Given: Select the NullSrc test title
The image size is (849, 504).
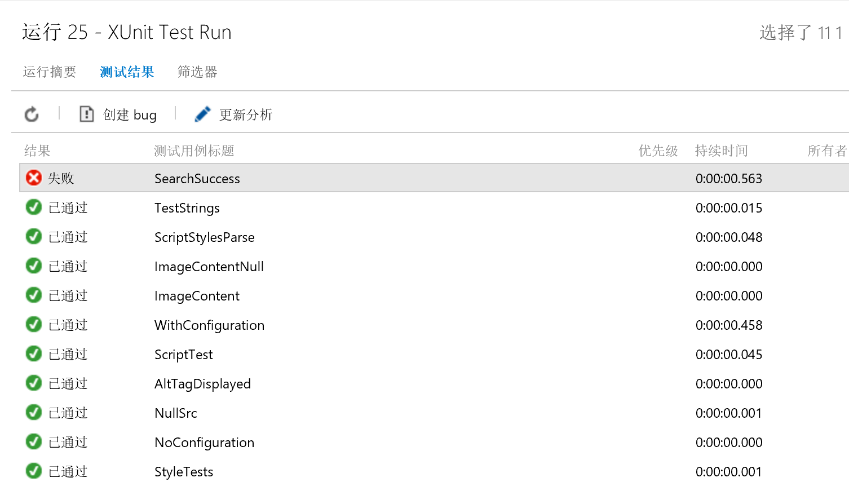Looking at the screenshot, I should pyautogui.click(x=176, y=413).
